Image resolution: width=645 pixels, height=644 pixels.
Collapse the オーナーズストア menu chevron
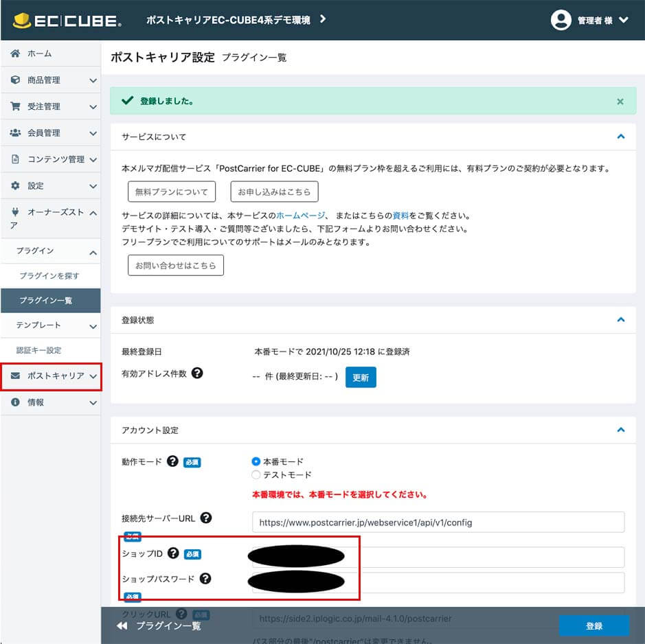point(93,213)
